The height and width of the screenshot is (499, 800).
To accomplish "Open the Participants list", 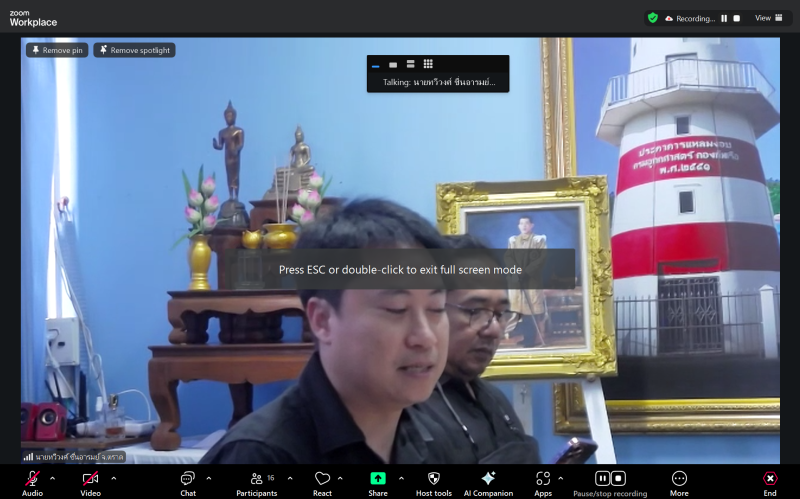I will coord(257,479).
